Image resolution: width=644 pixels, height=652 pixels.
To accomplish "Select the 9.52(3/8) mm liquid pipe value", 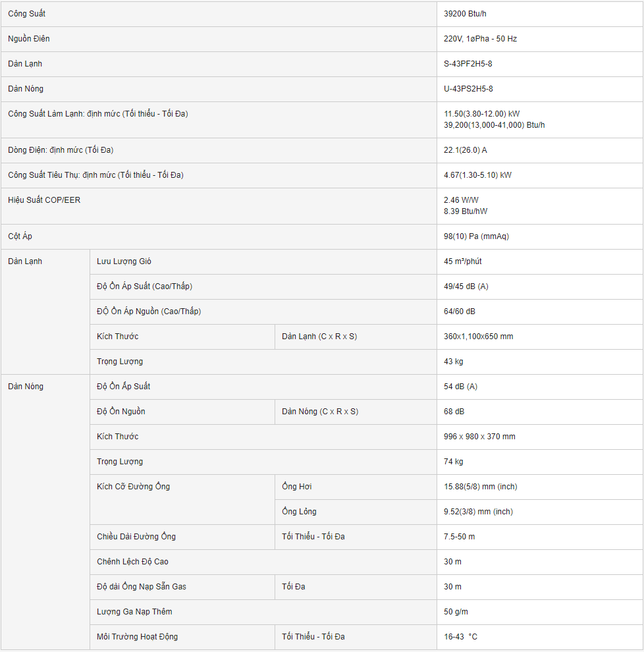I will click(x=478, y=512).
